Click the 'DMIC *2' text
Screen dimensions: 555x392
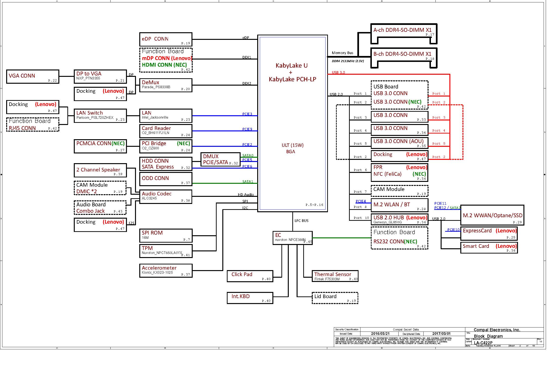87,192
